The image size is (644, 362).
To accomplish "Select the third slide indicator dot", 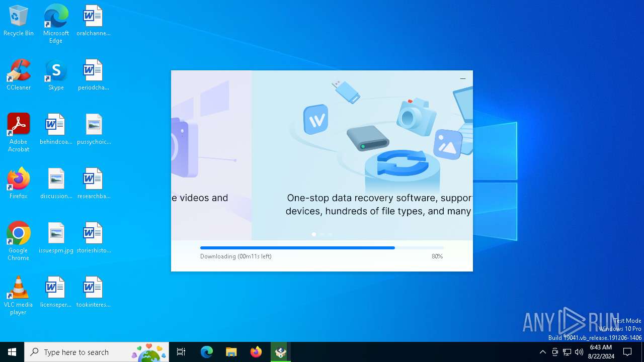I will (330, 234).
